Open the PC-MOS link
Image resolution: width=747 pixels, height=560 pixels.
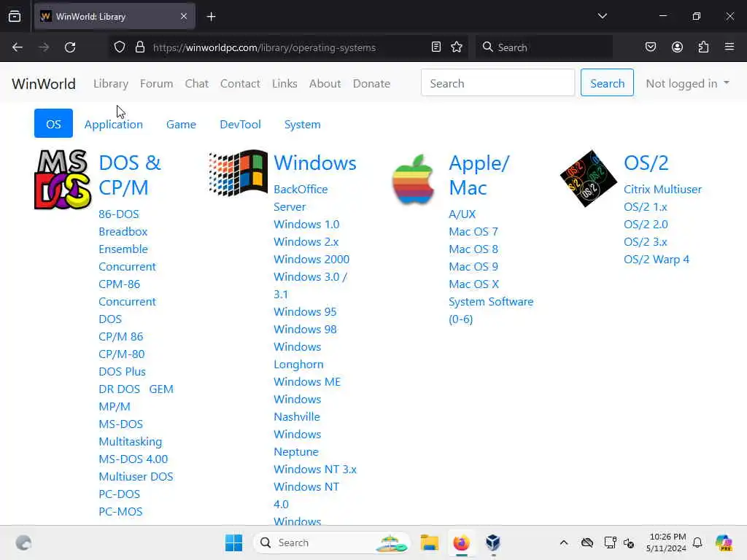[x=120, y=511]
